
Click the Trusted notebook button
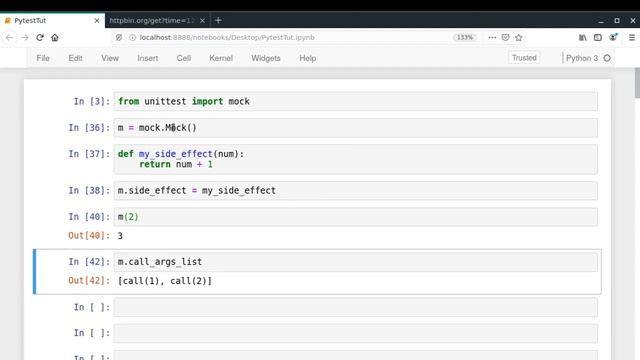coord(524,58)
